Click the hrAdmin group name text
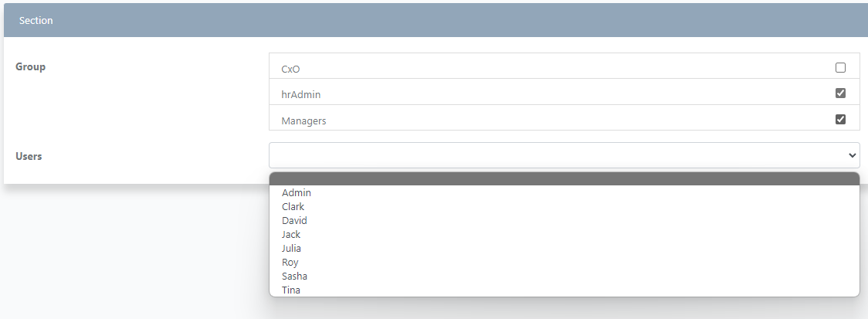Screen dimensions: 868x319 tap(300, 95)
